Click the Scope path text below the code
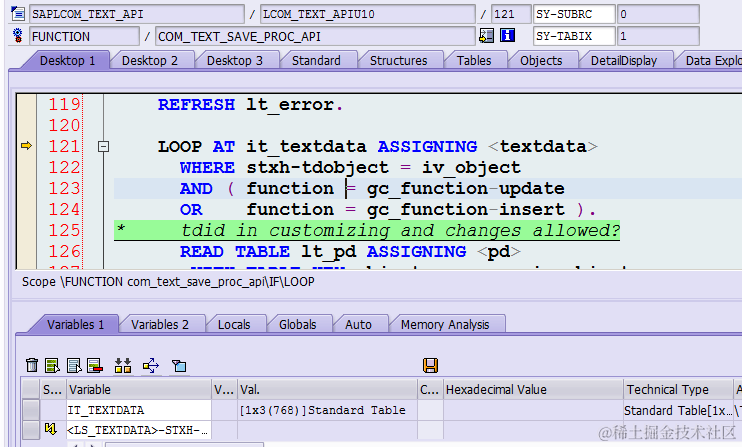Image resolution: width=742 pixels, height=447 pixels. point(168,281)
